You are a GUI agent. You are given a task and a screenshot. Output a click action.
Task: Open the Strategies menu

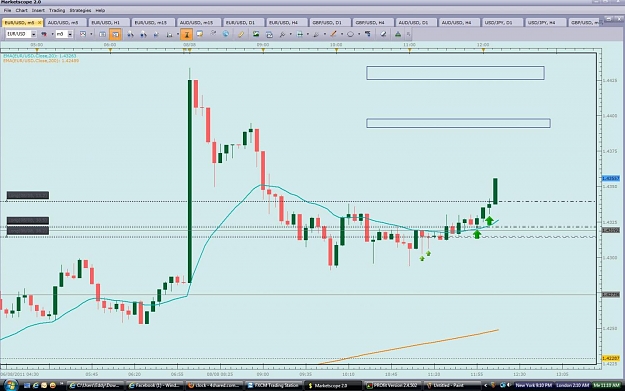[80, 10]
